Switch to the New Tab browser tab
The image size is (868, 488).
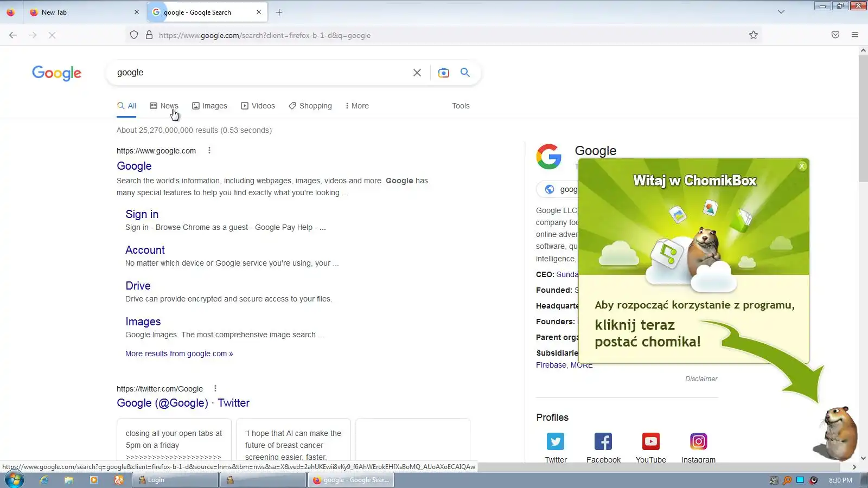85,12
